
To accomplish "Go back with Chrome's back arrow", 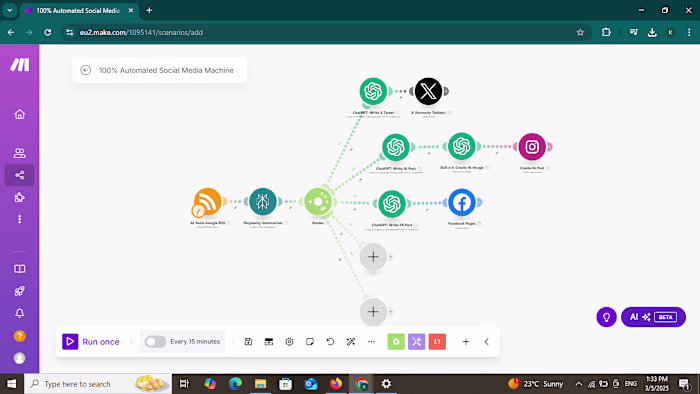I will (11, 32).
